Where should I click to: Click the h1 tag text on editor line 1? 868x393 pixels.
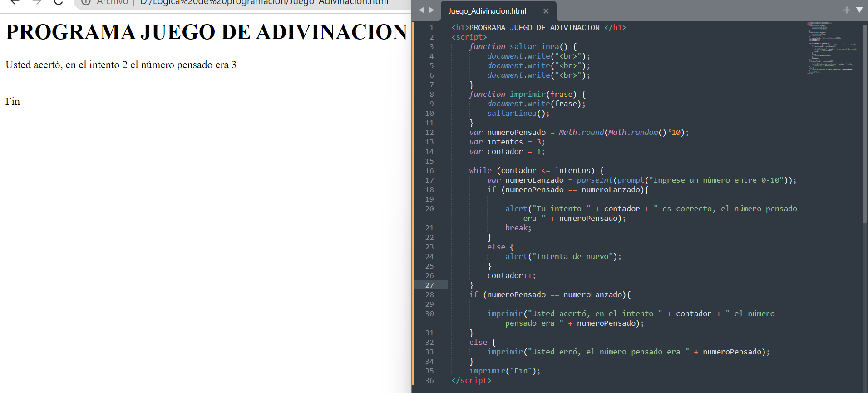(539, 28)
